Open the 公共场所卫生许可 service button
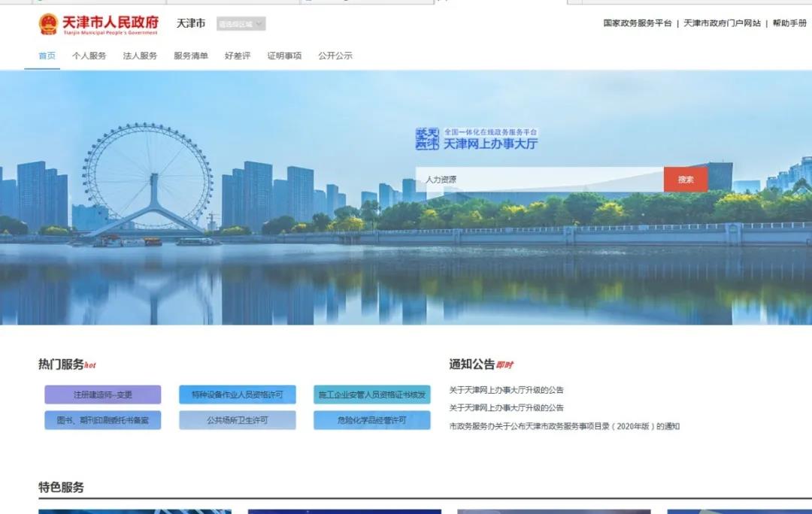Screen dimensions: 812x514 [237, 420]
